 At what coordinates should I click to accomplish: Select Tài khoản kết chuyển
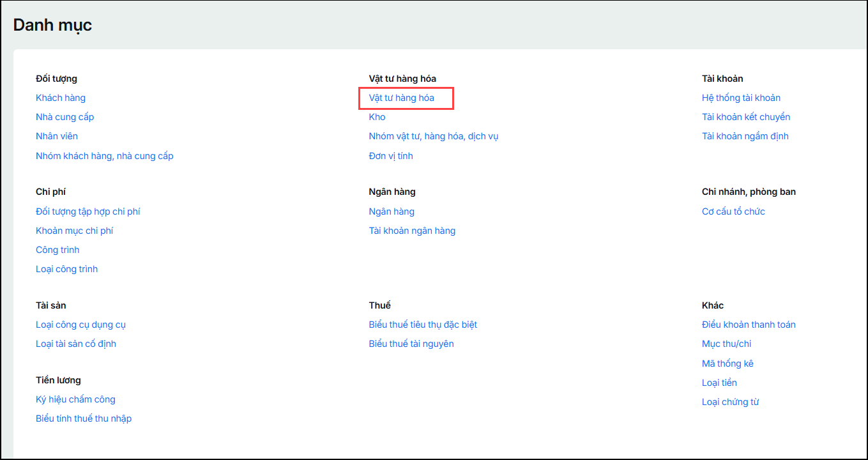pyautogui.click(x=746, y=117)
